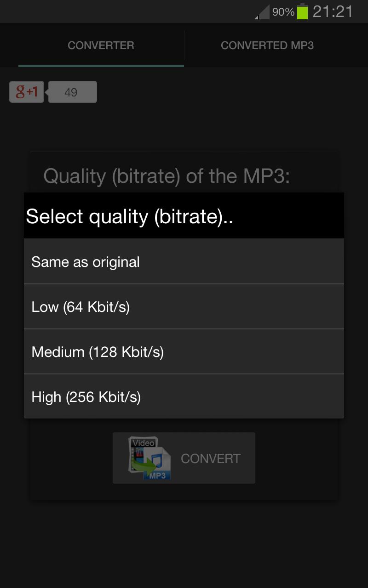Tap the Select quality (bitrate) dialog title
Image resolution: width=368 pixels, height=588 pixels.
click(x=130, y=216)
